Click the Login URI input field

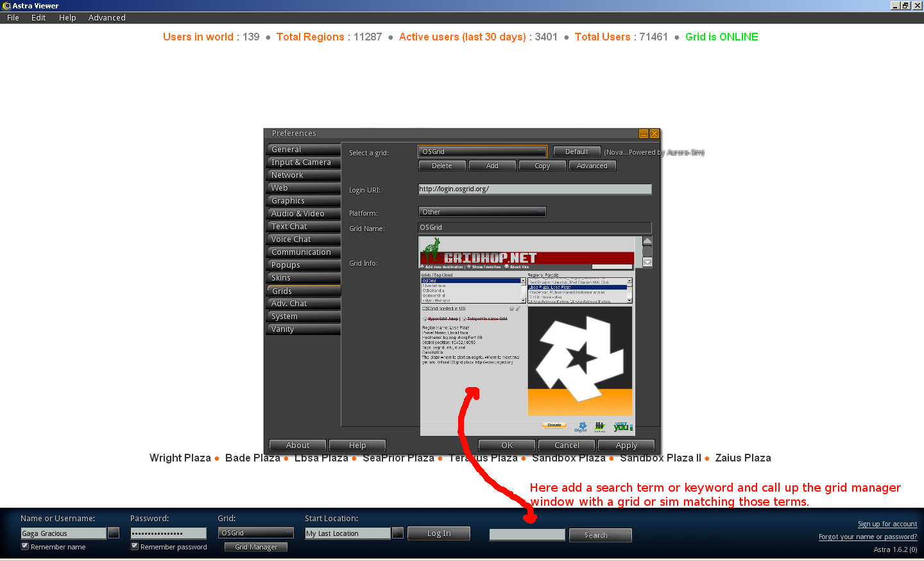535,189
